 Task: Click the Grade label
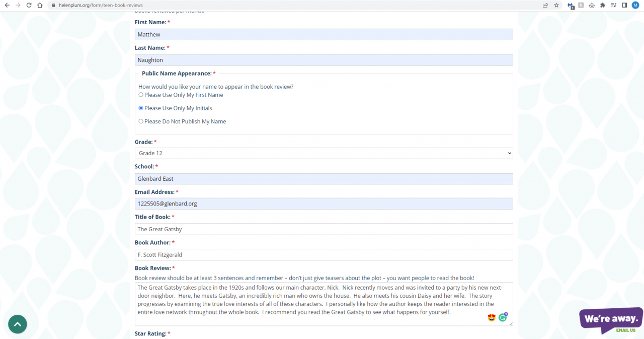point(145,142)
